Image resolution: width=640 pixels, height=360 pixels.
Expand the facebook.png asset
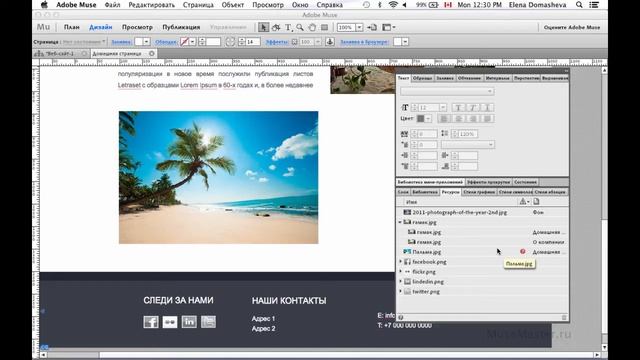[400, 262]
